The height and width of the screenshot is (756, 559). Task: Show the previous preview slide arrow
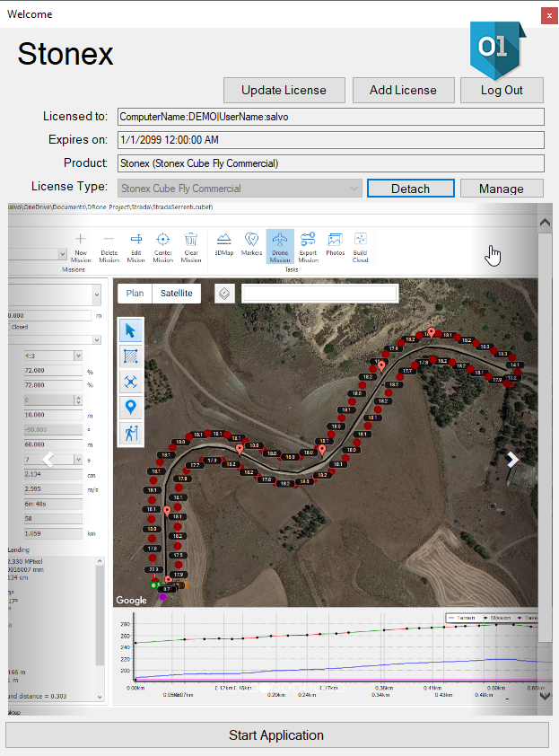(x=48, y=460)
